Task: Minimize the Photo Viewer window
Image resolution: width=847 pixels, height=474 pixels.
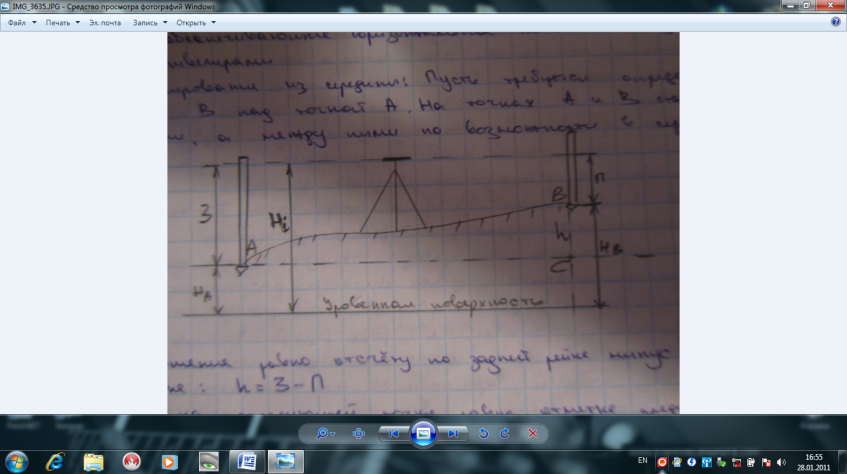Action: click(790, 5)
